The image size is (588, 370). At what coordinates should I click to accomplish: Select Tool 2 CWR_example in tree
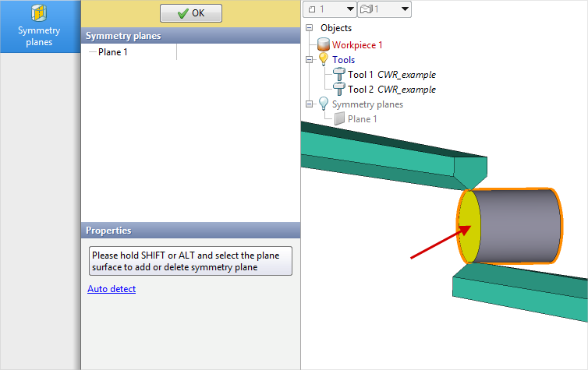[x=391, y=90]
